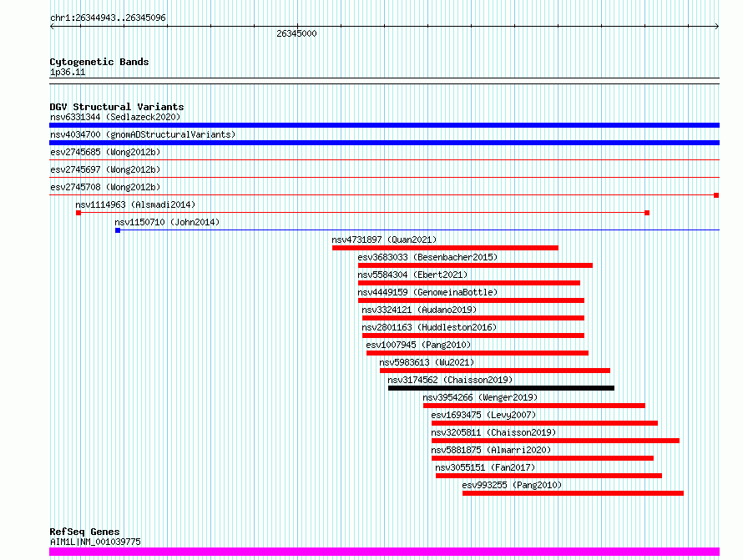This screenshot has width=743, height=560.
Task: Open nsv5584304 (Ebert2021) label
Action: [x=412, y=275]
